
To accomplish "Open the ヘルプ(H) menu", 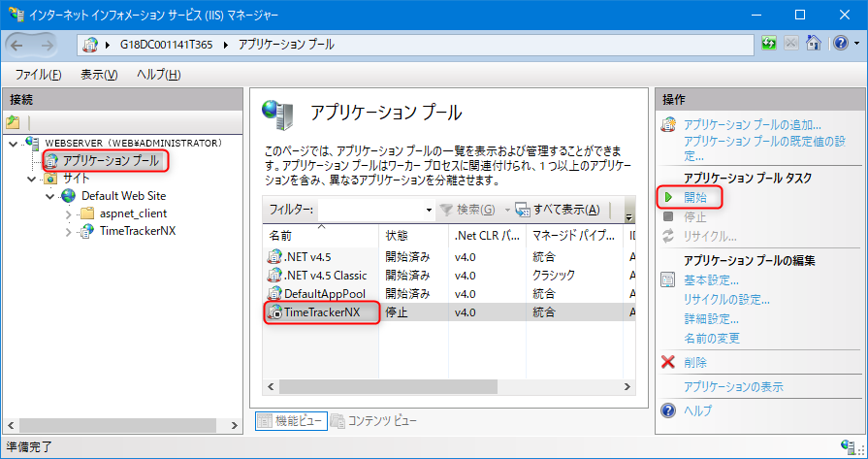I will pyautogui.click(x=159, y=75).
